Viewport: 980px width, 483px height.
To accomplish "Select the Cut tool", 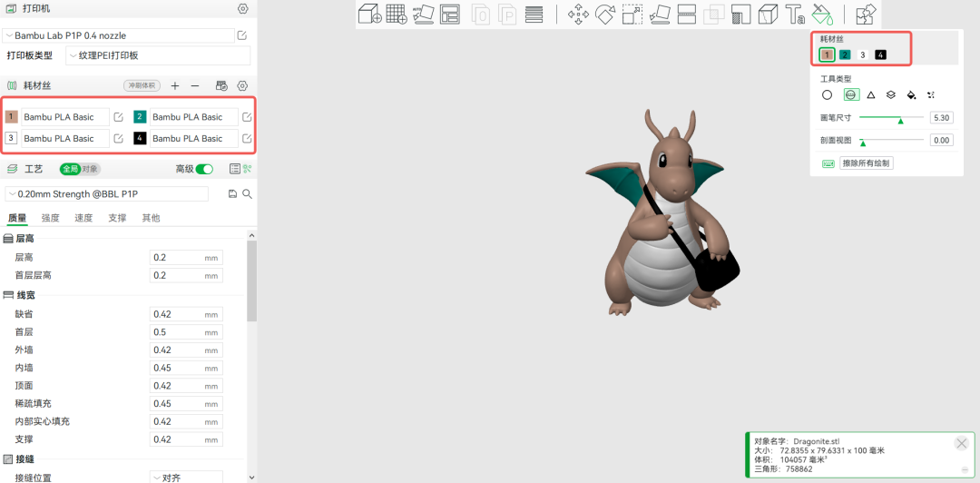I will click(x=687, y=14).
